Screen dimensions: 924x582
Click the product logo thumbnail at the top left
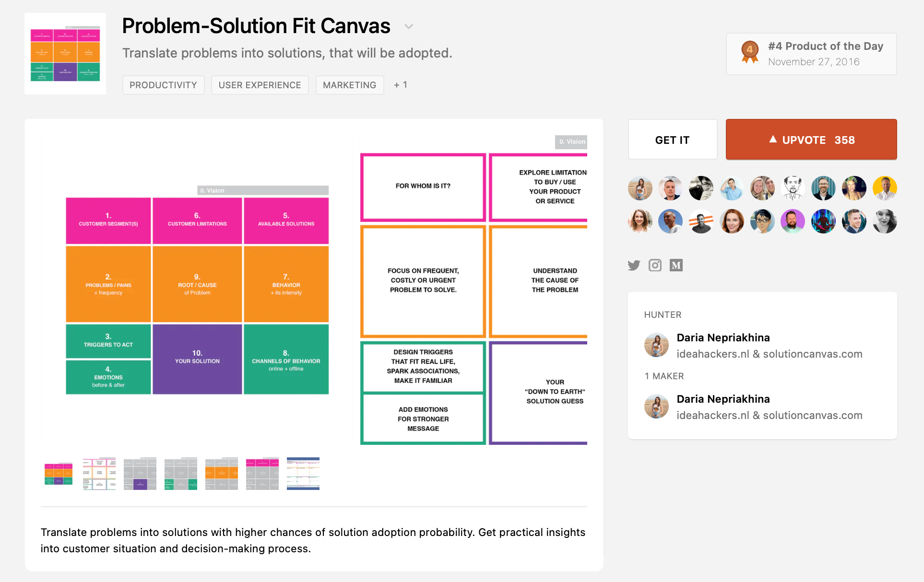65,54
